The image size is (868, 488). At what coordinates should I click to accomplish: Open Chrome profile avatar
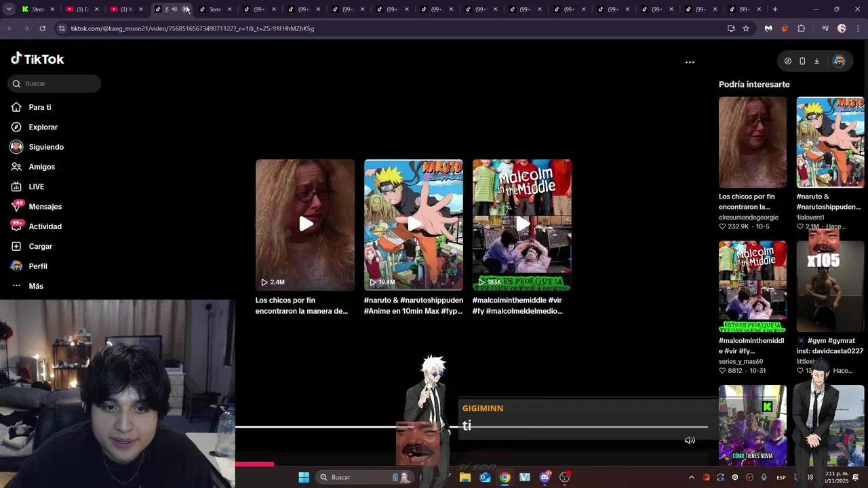click(842, 28)
